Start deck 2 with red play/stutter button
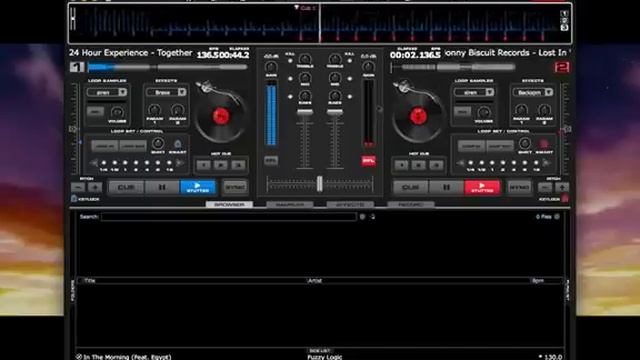The height and width of the screenshot is (360, 640). point(482,187)
